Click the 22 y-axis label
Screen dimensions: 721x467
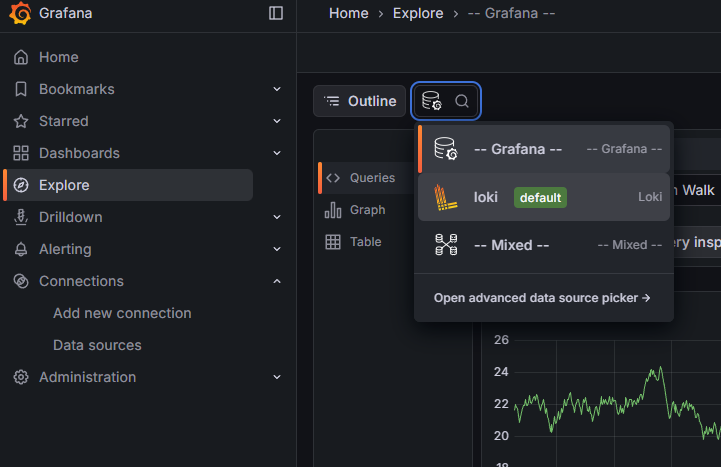(501, 404)
